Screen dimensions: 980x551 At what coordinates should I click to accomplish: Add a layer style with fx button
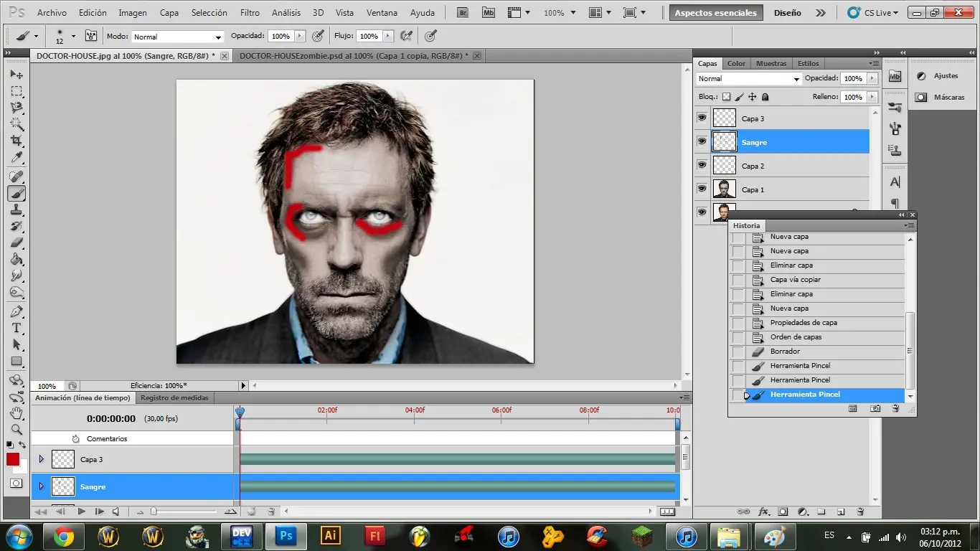(763, 512)
